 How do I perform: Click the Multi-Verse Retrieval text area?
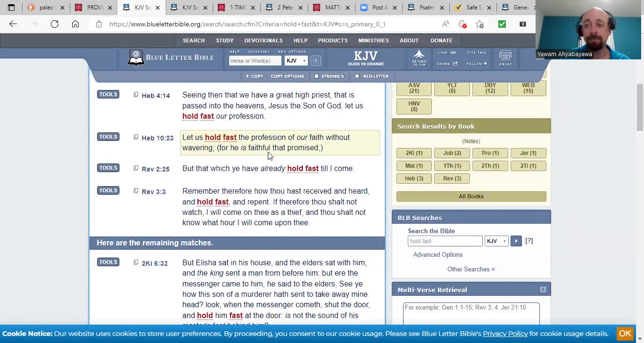coord(471,313)
